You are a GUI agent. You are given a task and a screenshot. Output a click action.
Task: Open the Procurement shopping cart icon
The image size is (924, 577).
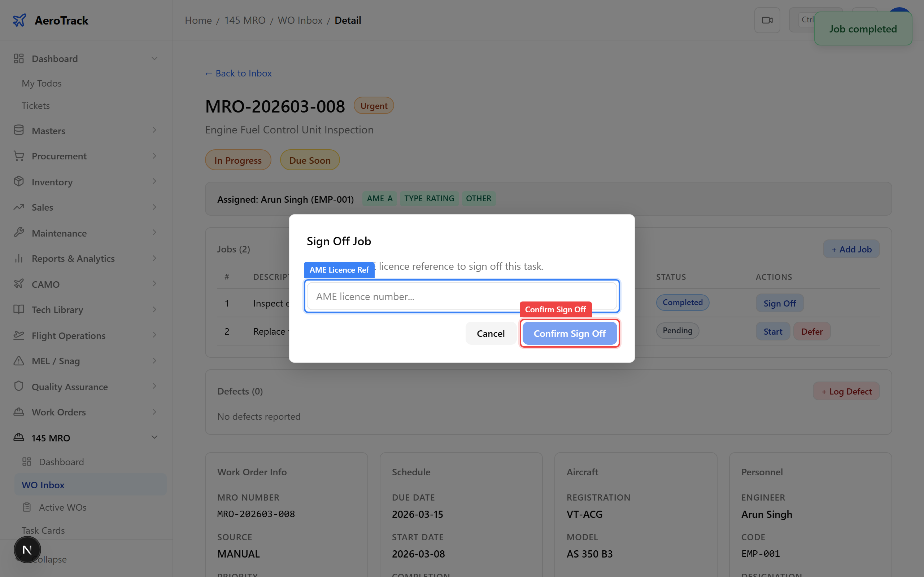19,156
